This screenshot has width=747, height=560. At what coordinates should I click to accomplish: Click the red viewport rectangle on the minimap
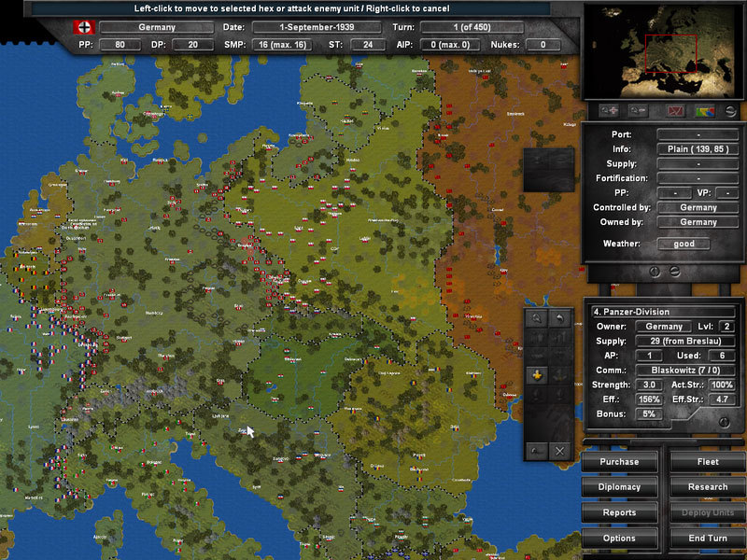[x=670, y=53]
